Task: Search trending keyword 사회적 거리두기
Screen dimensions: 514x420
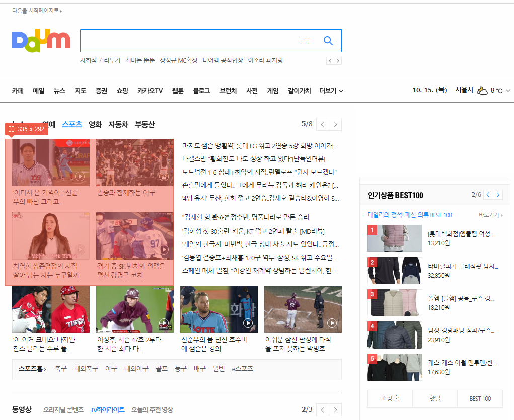Action: (x=100, y=60)
